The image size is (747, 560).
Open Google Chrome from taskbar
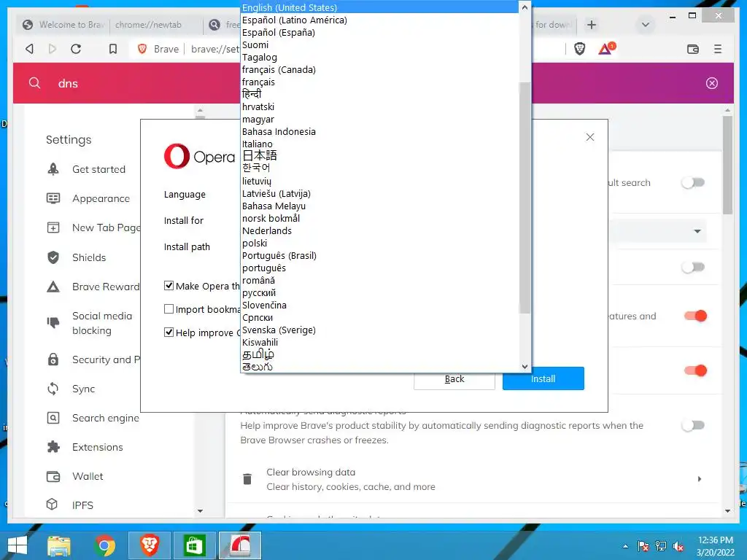[x=104, y=545]
